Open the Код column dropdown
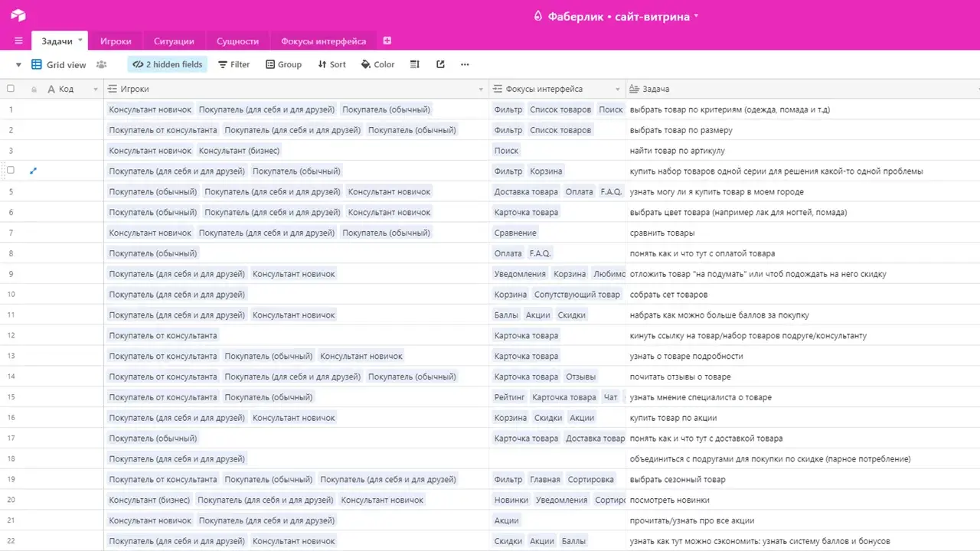 [96, 90]
